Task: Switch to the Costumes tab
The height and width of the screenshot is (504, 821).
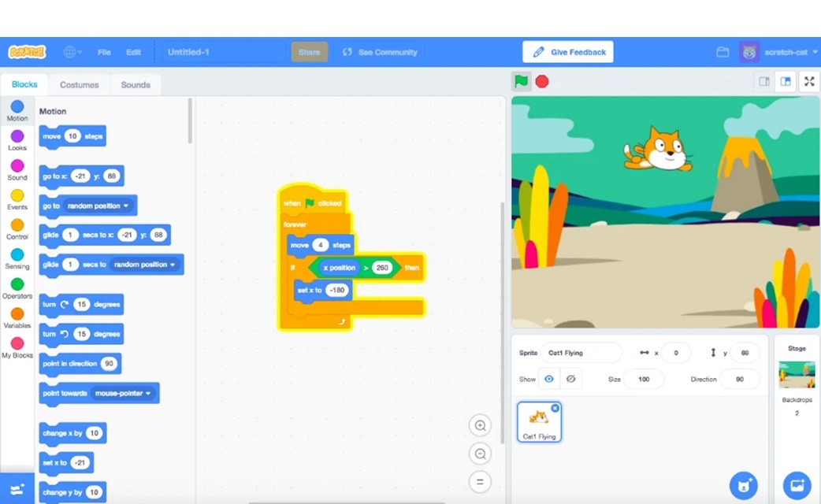Action: pyautogui.click(x=79, y=85)
